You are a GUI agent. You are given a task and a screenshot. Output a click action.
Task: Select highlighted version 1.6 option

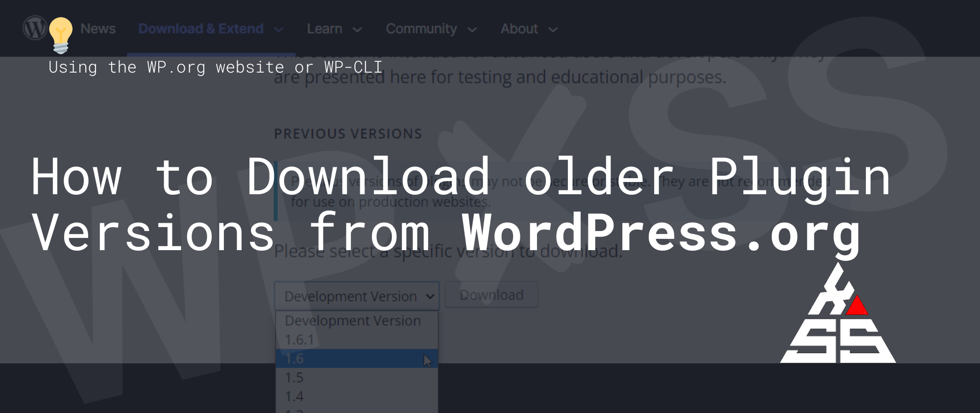pos(357,359)
